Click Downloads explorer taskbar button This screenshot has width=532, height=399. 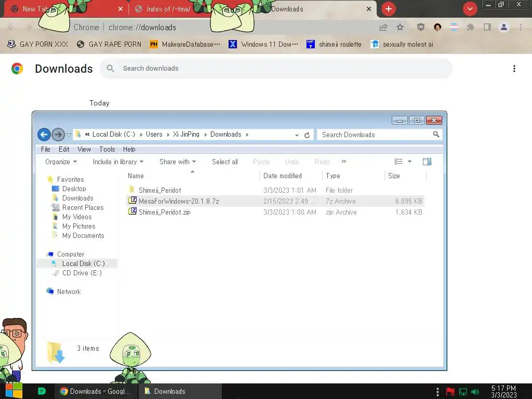coord(180,391)
